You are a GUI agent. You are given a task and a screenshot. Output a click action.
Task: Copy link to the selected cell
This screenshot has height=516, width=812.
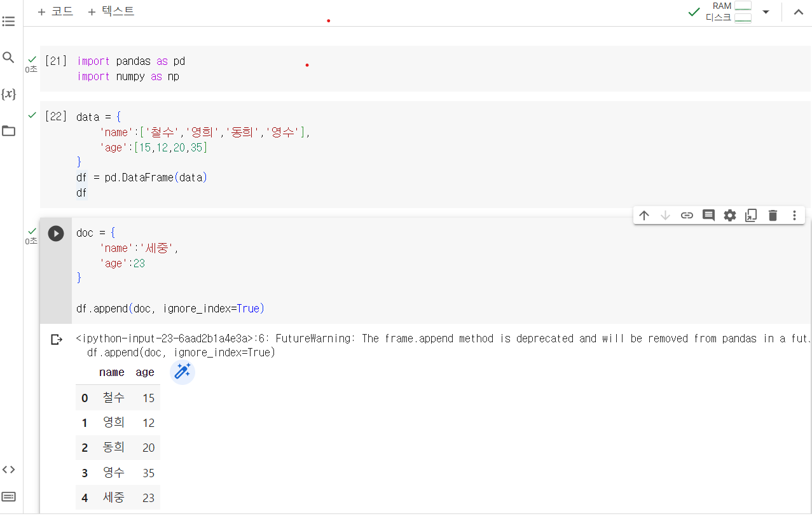tap(687, 215)
